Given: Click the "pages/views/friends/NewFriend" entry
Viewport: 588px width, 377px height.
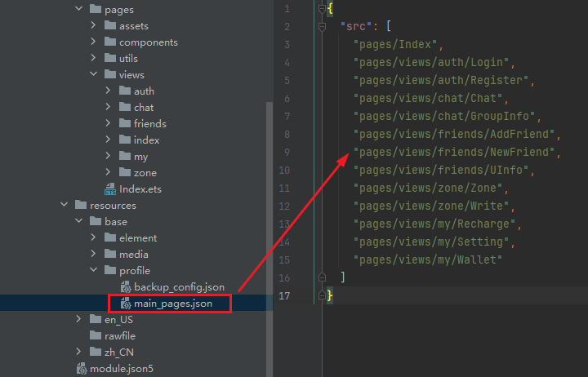Looking at the screenshot, I should point(454,152).
